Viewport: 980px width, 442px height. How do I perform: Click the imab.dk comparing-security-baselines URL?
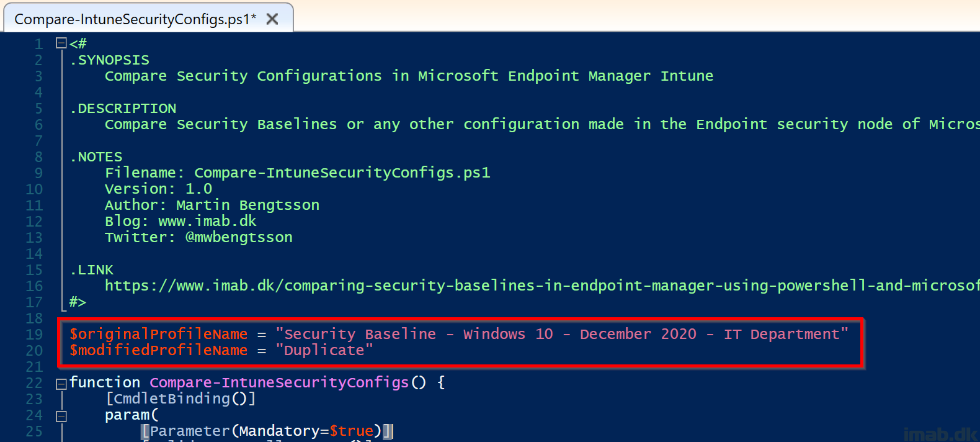(x=542, y=286)
